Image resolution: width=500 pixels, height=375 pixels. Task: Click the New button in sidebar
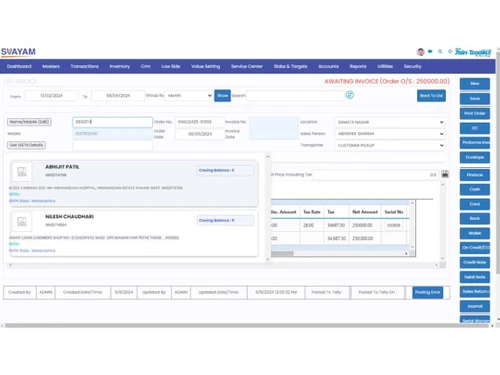475,84
